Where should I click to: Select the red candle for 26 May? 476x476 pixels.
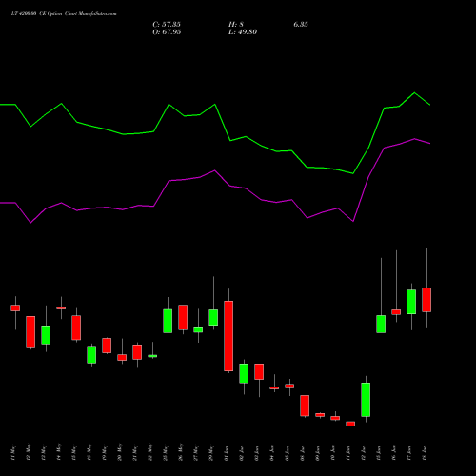(x=183, y=317)
